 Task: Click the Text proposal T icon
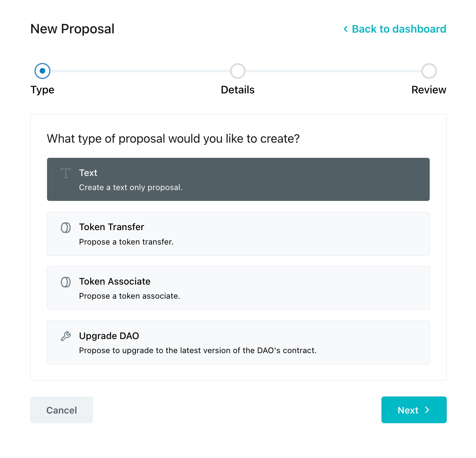tap(66, 173)
